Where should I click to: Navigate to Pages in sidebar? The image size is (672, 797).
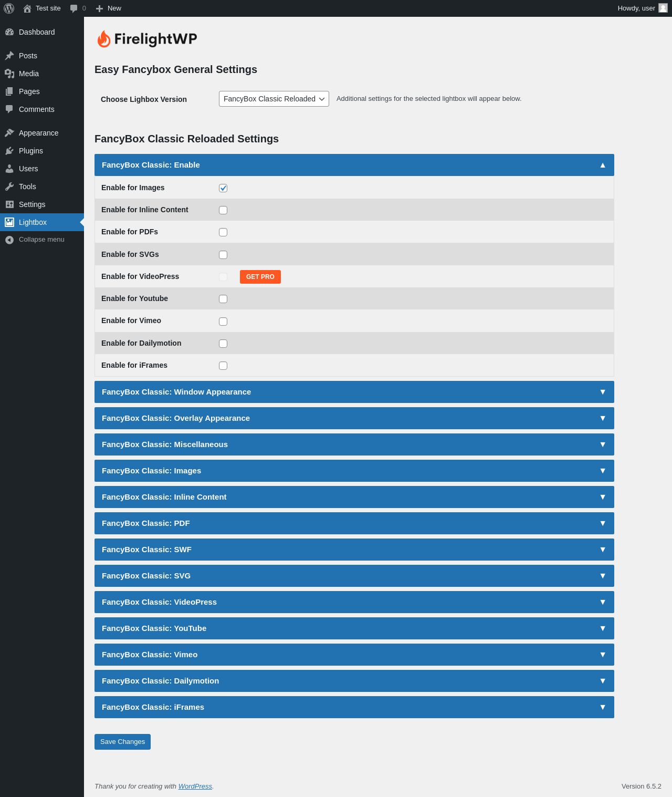(42, 91)
